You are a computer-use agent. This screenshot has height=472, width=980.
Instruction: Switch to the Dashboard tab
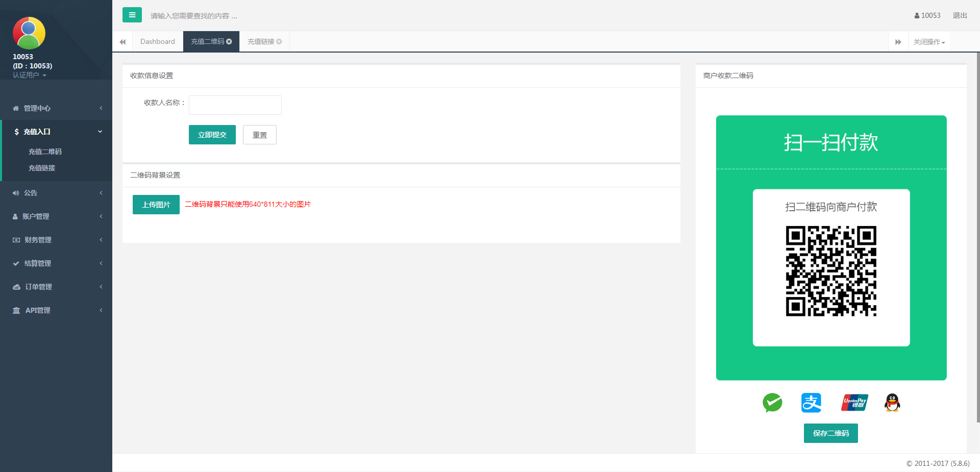(158, 41)
